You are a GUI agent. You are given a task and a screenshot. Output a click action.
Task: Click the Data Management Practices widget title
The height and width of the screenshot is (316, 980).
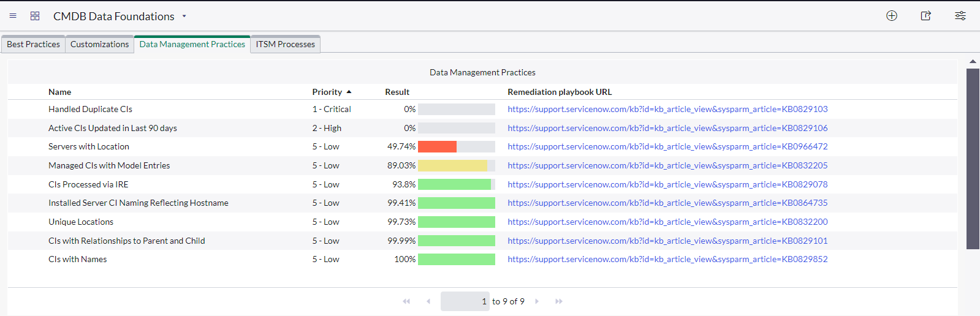[x=482, y=72]
